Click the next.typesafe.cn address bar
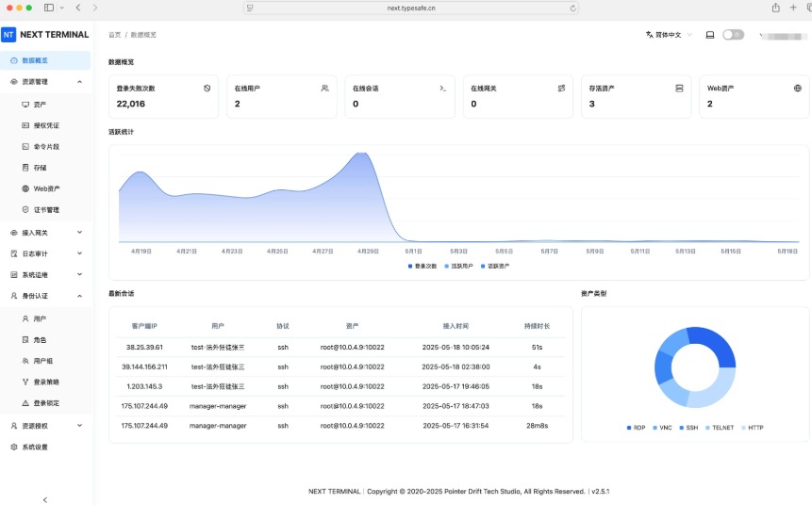Viewport: 812px width, 505px height. click(411, 8)
